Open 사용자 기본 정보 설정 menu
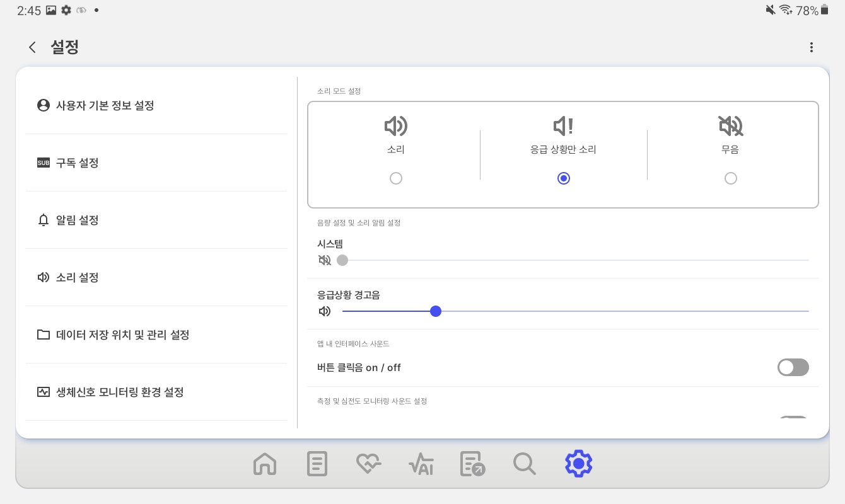Viewport: 845px width, 504px height. tap(156, 105)
